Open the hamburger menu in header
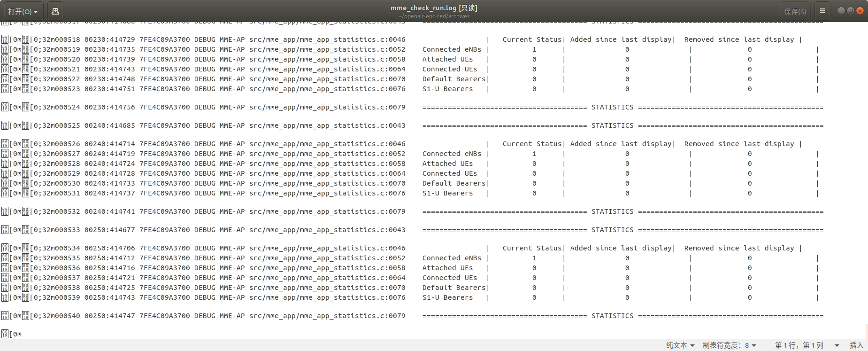Screen dimensions: 868x351 point(822,11)
